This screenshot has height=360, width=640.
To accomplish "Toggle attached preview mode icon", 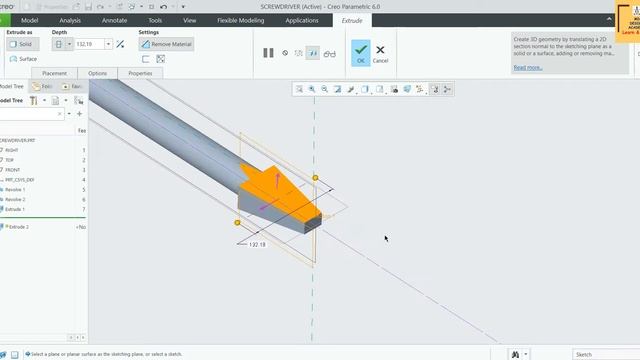I will pos(313,53).
